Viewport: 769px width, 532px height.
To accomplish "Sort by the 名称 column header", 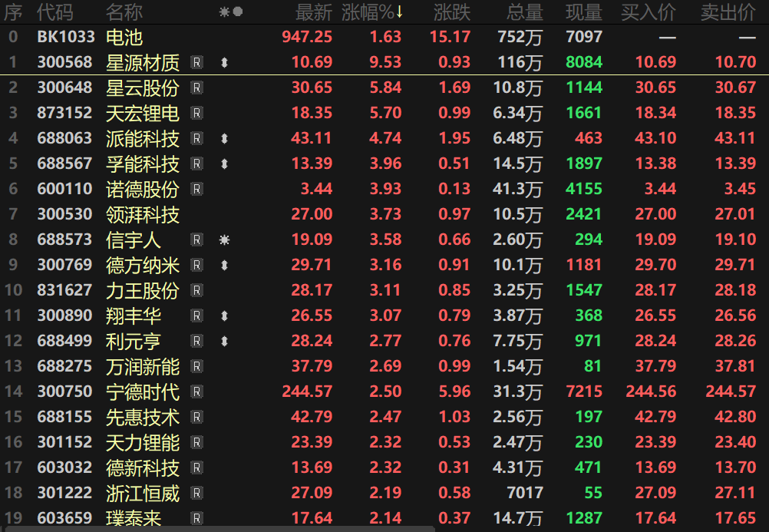I will (124, 12).
